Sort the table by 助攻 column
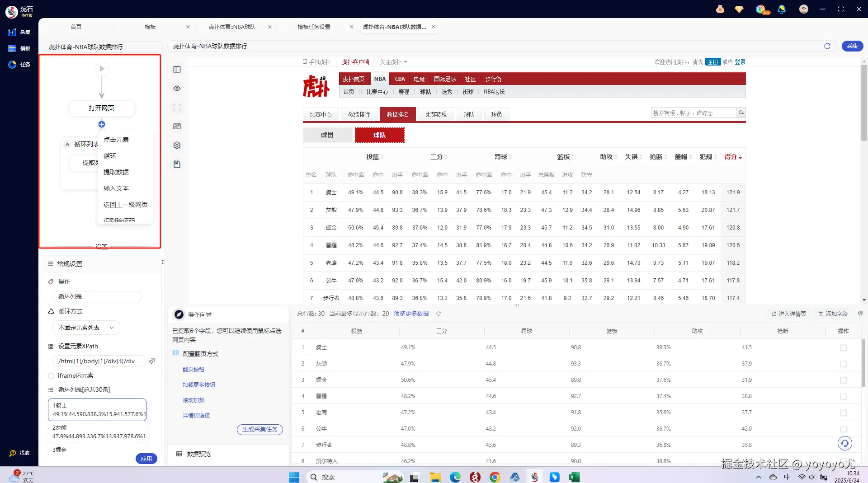The height and width of the screenshot is (483, 868). tap(609, 157)
